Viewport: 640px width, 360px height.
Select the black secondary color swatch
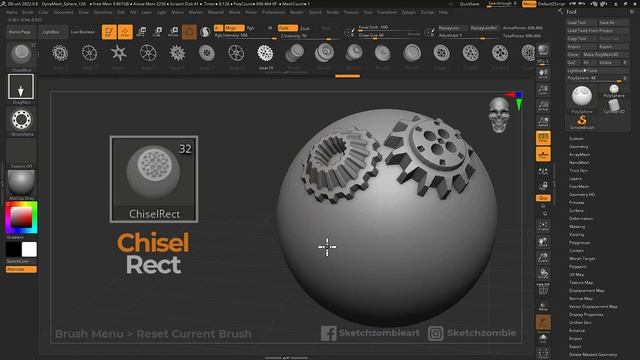click(x=13, y=249)
